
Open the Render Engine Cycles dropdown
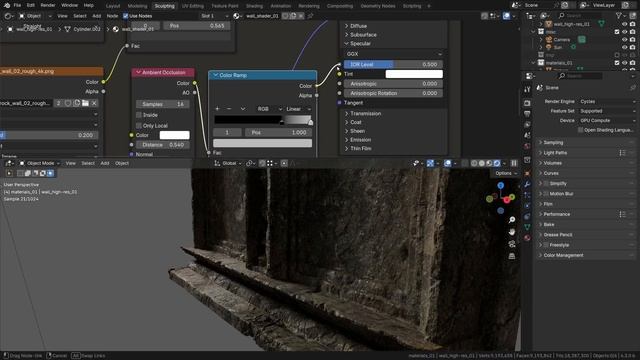[x=607, y=102]
